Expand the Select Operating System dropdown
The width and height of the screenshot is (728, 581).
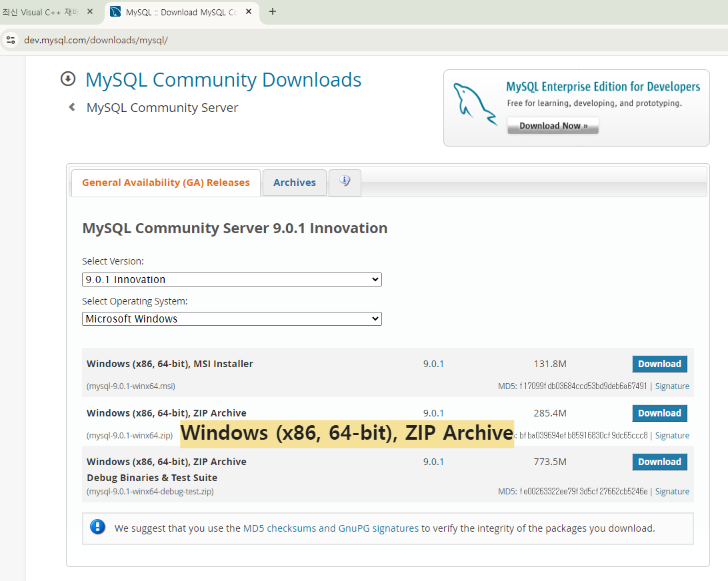(x=232, y=318)
